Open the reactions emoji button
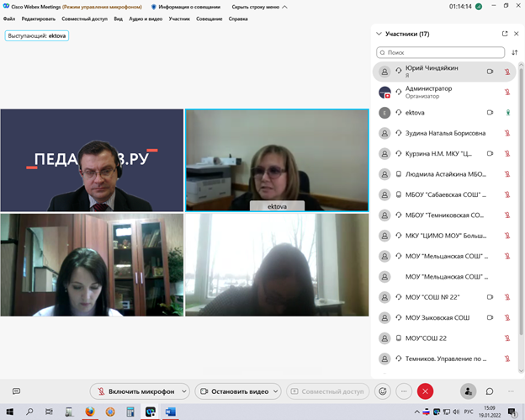The image size is (525, 420). click(383, 391)
